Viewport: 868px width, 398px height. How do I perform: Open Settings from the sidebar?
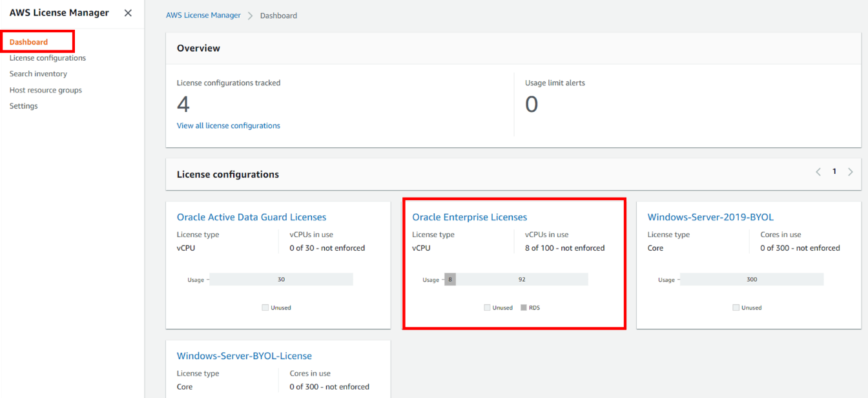23,105
